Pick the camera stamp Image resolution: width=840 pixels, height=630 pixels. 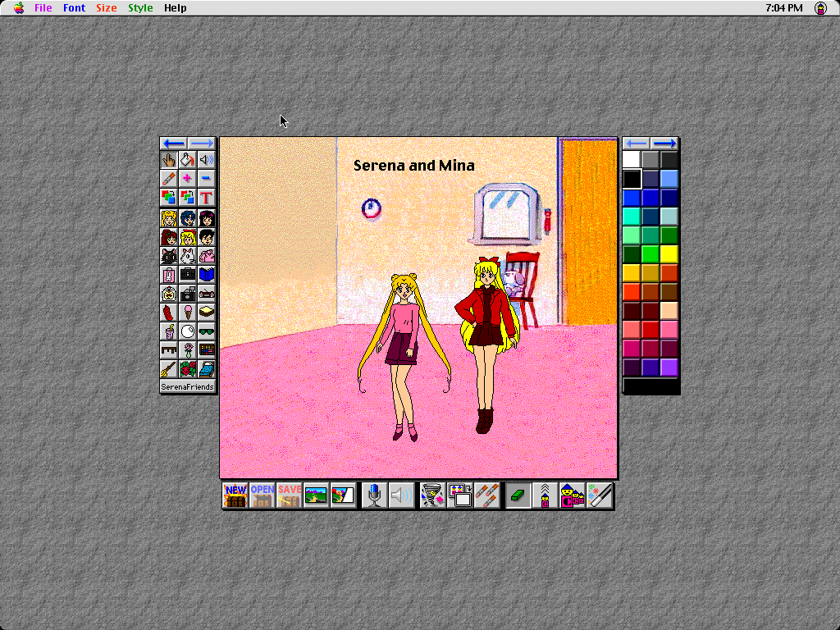click(x=188, y=294)
